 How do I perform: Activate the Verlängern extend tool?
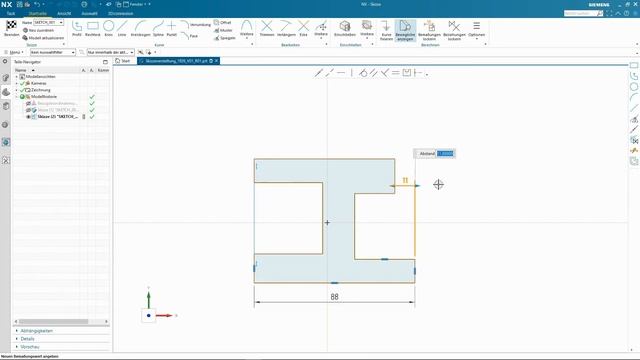pos(286,29)
